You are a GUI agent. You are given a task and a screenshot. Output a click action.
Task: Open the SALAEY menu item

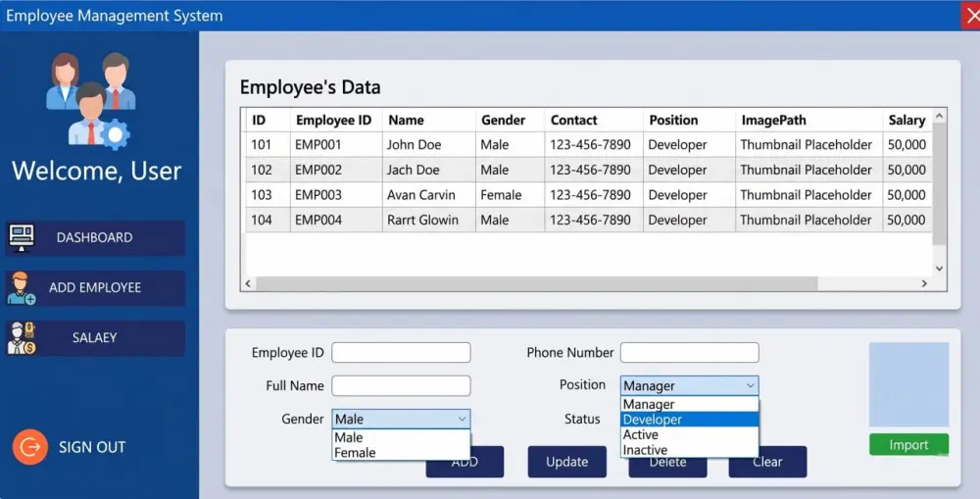(96, 337)
